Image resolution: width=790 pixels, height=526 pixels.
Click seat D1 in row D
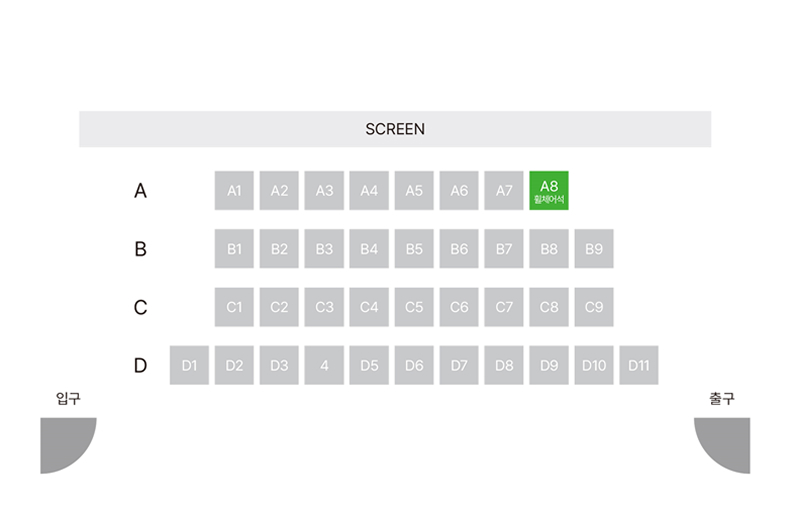point(189,366)
